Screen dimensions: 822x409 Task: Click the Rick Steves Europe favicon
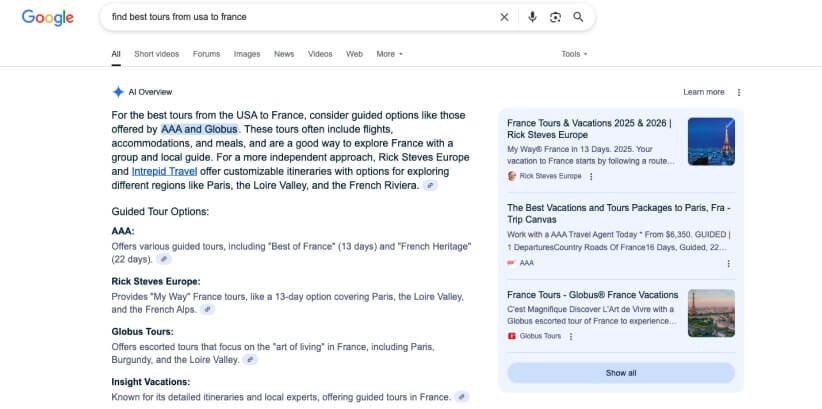512,176
